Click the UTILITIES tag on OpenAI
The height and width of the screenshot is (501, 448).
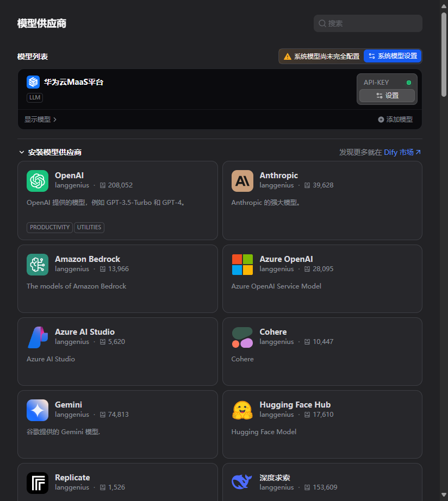pos(89,228)
